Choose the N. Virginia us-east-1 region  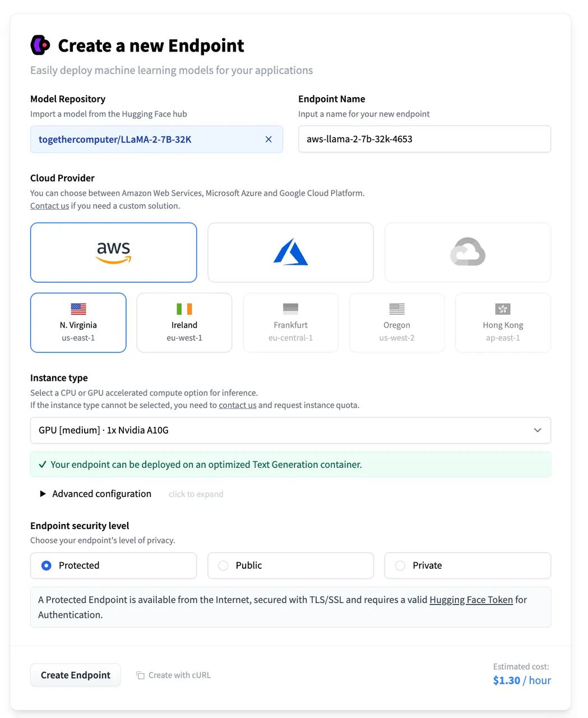[78, 323]
